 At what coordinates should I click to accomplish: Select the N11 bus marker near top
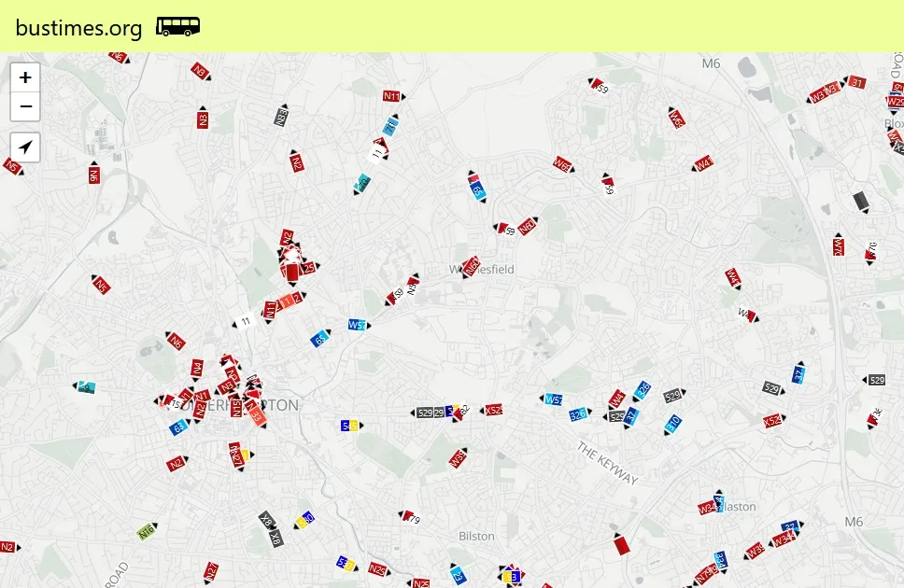coord(392,96)
